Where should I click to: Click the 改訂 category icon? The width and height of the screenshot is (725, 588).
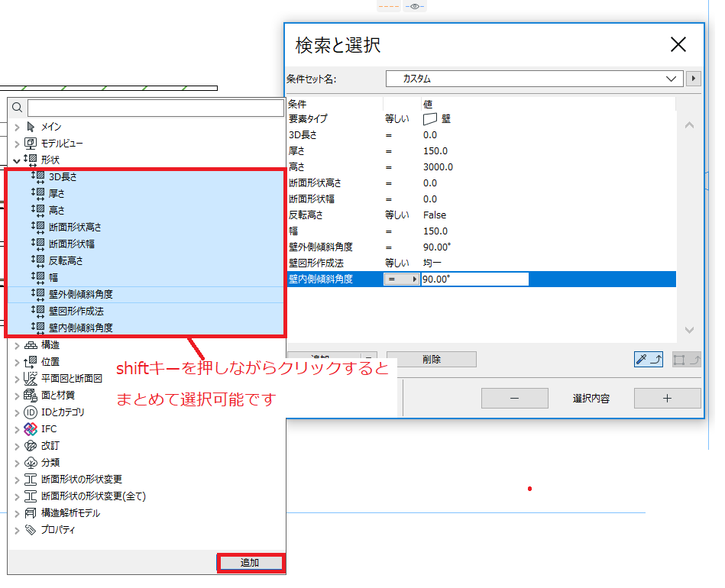point(31,446)
